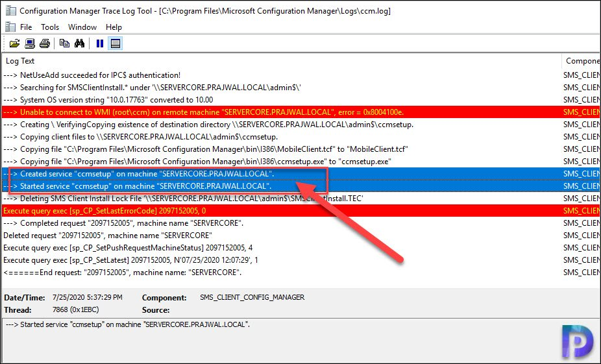The image size is (601, 364).
Task: Select the Copying client files row
Action: [300, 137]
